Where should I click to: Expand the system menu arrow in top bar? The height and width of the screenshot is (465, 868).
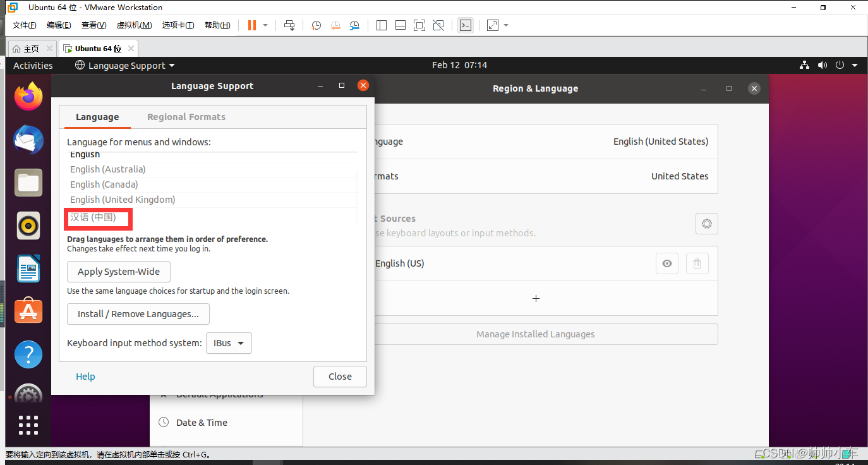(855, 65)
